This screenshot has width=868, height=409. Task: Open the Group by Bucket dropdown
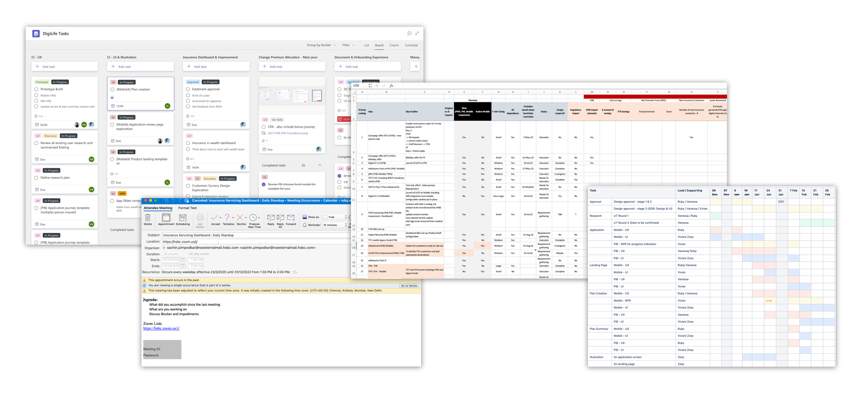coord(321,45)
